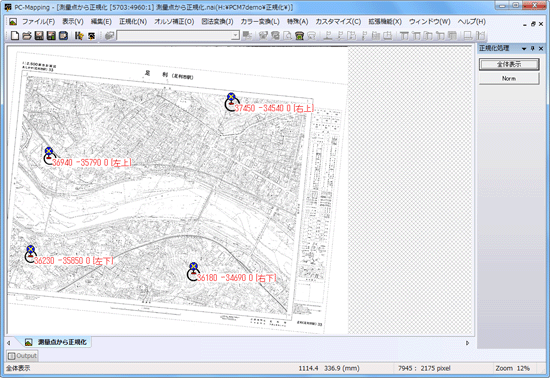Viewport: 550px width, 378px height.
Task: Open the toolbar combo box dropdown
Action: (x=235, y=35)
